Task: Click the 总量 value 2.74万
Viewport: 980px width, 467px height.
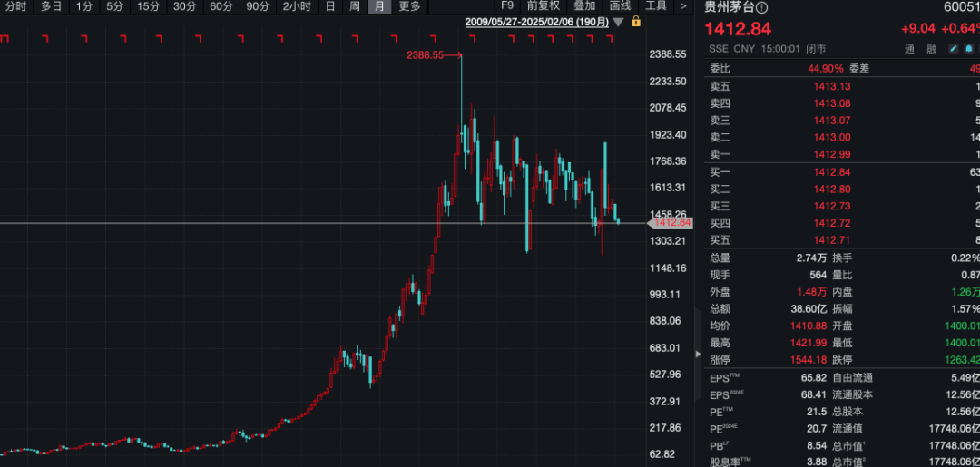Action: pyautogui.click(x=811, y=258)
